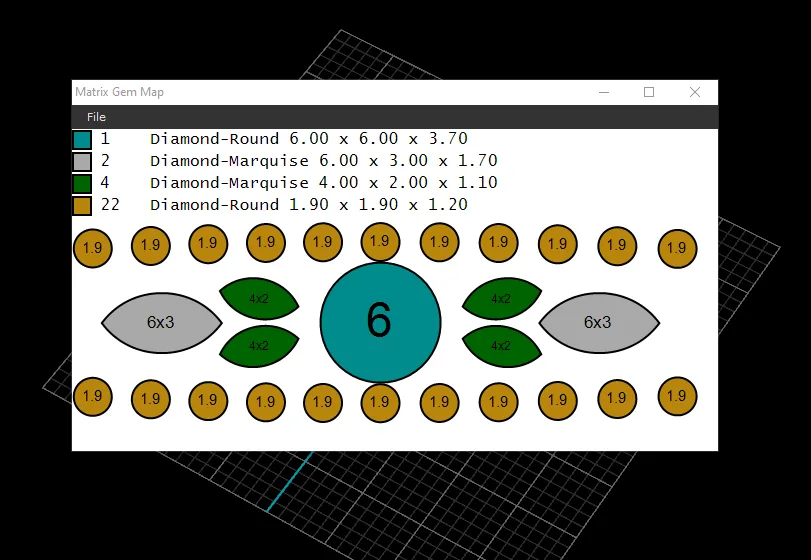Screen dimensions: 811x560
Task: Click the last 1.9 gem in the bottom row
Action: pos(677,396)
